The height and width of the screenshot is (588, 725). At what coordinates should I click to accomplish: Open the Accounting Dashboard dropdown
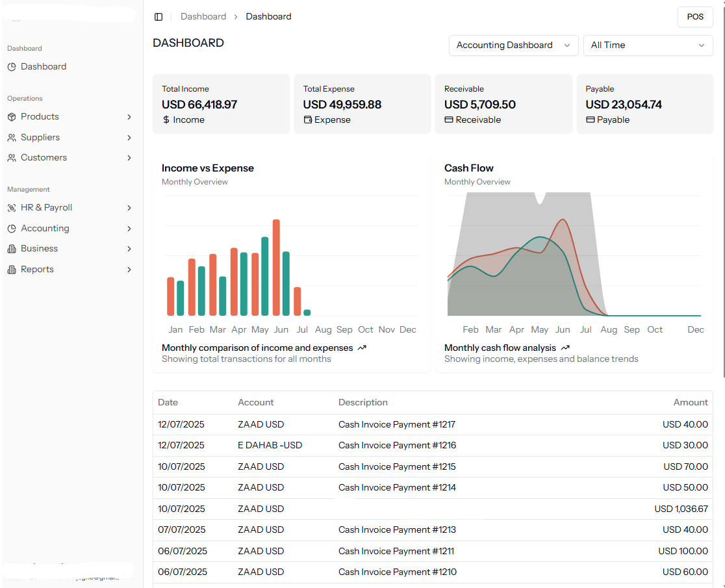pos(513,45)
